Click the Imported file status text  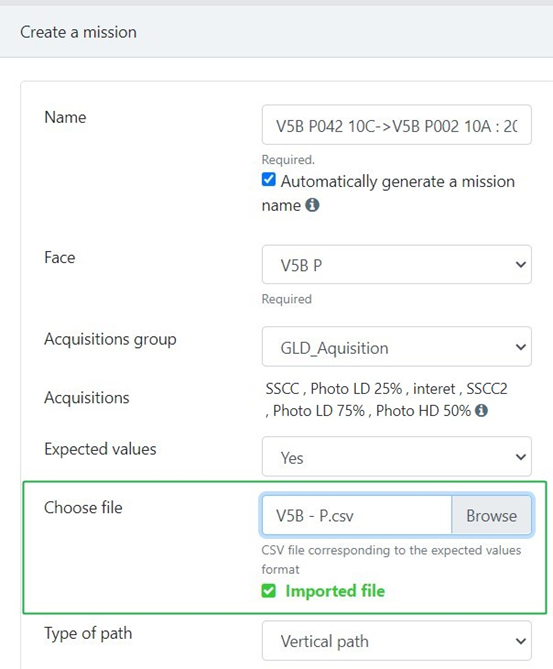[x=335, y=591]
